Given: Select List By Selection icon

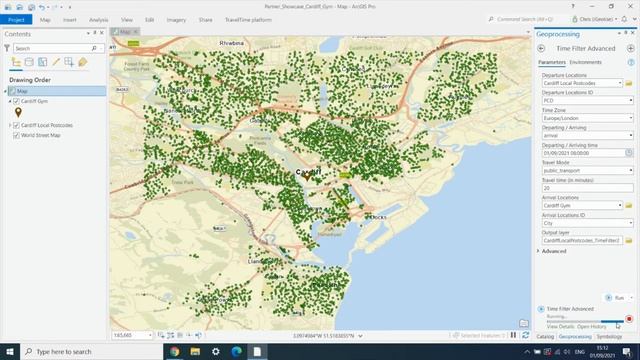Looking at the screenshot, I should coord(42,62).
